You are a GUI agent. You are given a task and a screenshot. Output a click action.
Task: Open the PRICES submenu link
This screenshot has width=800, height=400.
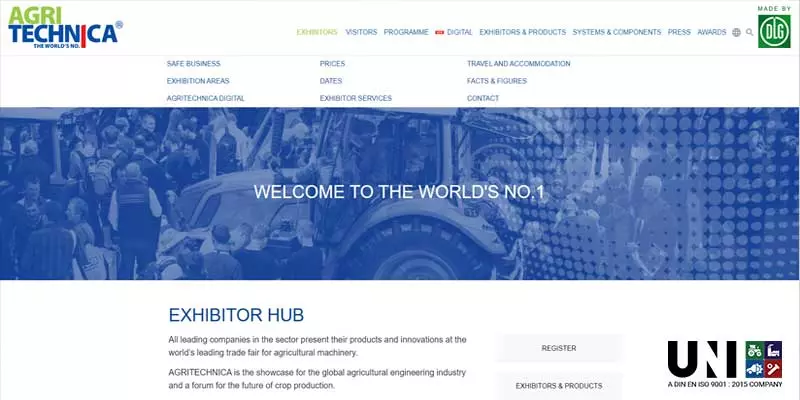332,64
